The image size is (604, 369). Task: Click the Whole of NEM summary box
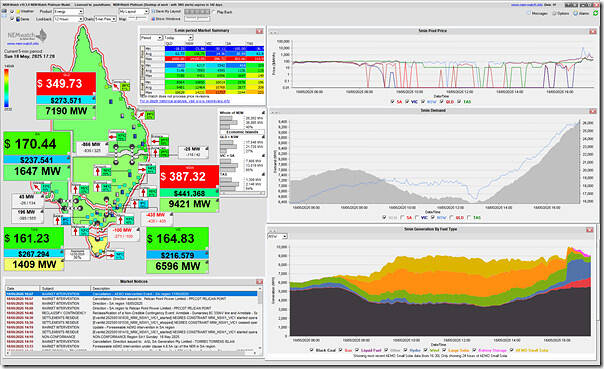(x=242, y=120)
